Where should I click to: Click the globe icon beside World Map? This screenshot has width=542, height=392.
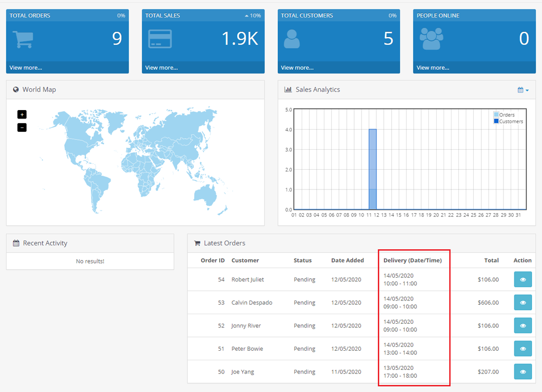tap(16, 89)
